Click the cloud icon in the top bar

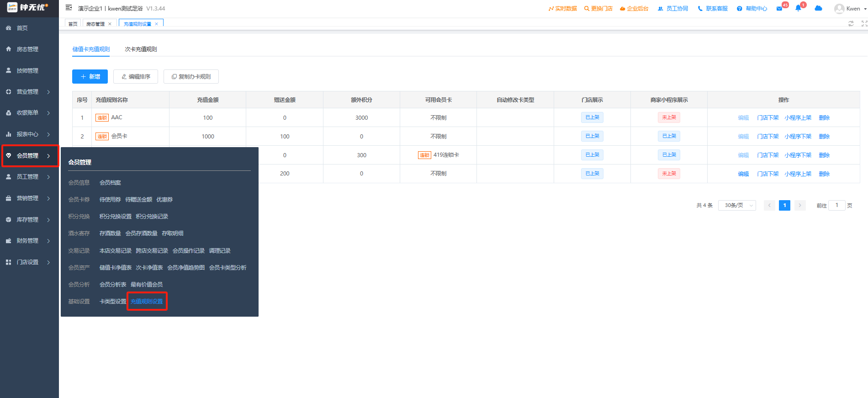818,8
